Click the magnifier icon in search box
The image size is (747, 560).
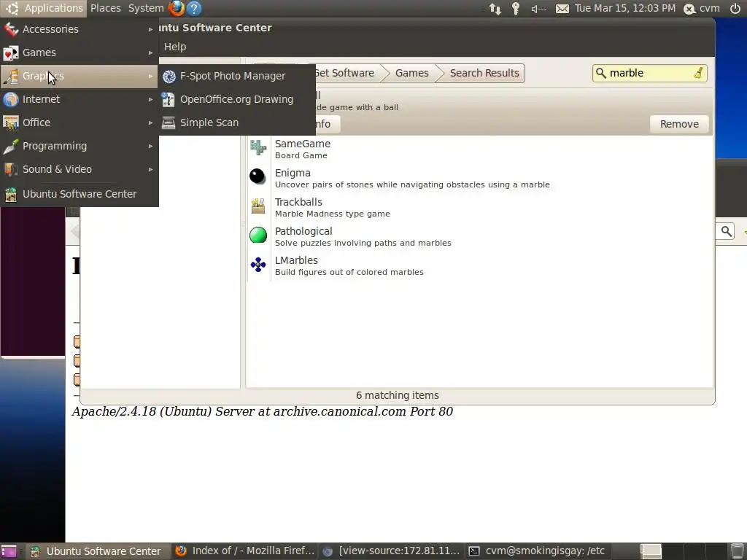tap(601, 73)
